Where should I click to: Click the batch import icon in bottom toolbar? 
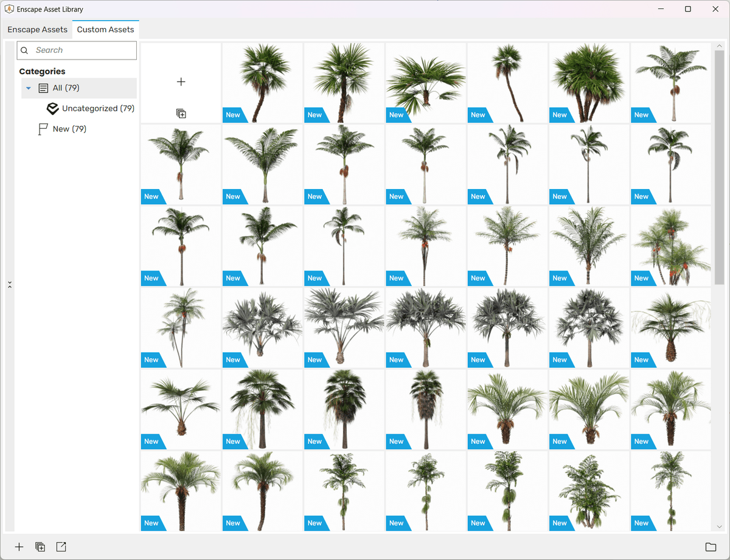[40, 547]
